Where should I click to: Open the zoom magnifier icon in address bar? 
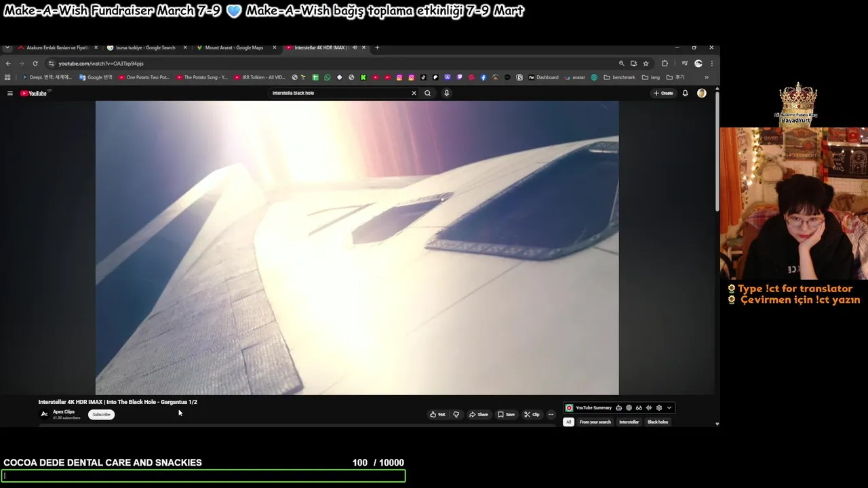tap(621, 63)
